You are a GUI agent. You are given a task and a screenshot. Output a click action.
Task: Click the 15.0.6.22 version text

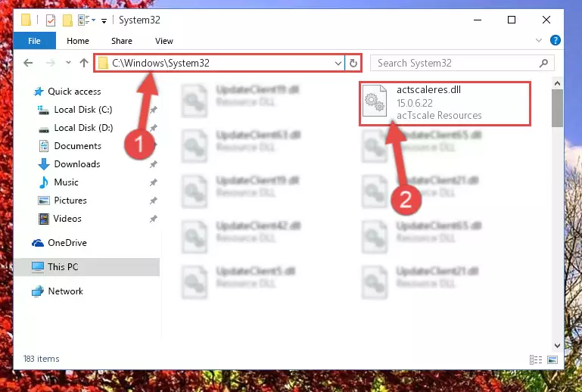[x=415, y=103]
